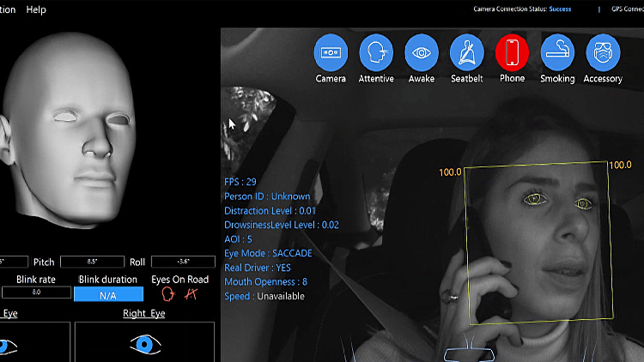The width and height of the screenshot is (644, 362).
Task: Click the red road Eyes On Road icon
Action: pos(191,294)
